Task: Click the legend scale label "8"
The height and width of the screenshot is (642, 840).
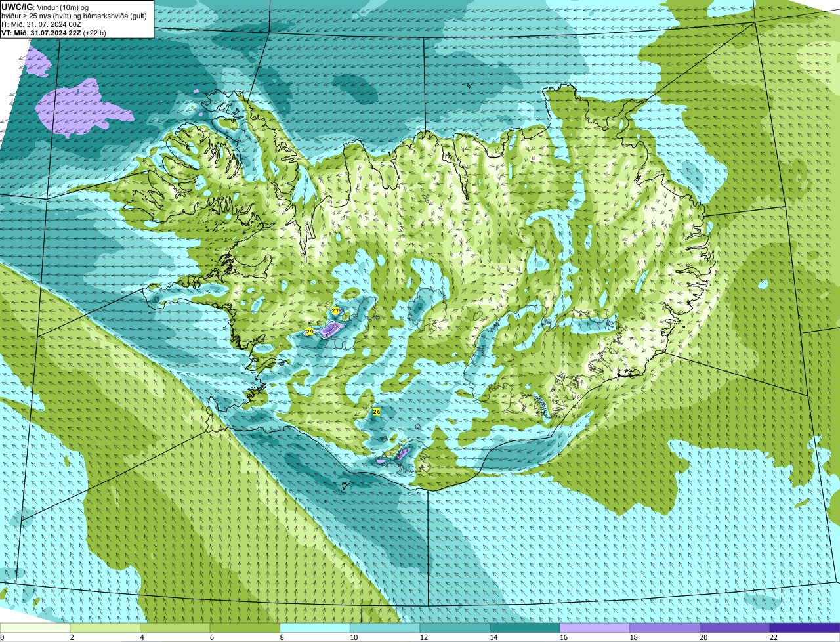Action: pyautogui.click(x=282, y=637)
